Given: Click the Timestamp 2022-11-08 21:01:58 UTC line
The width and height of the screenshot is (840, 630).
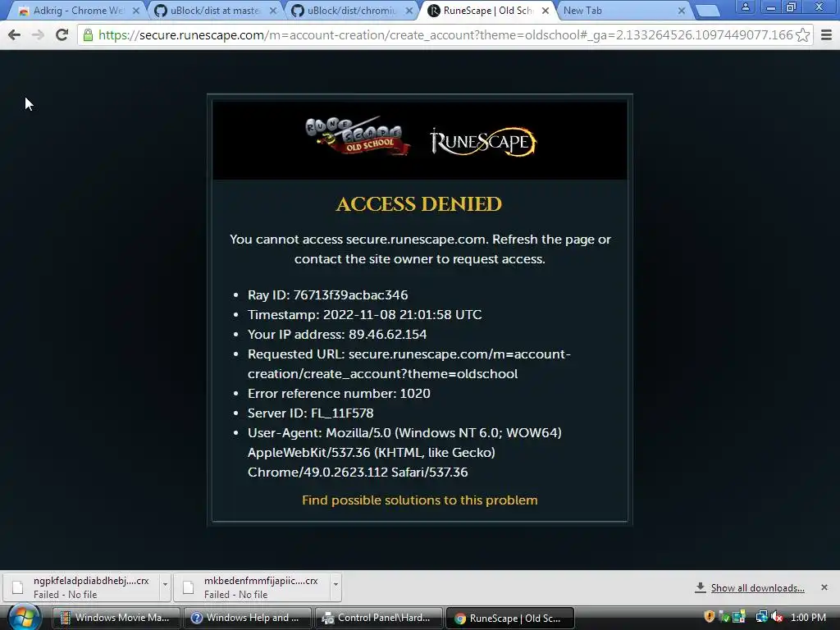Looking at the screenshot, I should 364,314.
